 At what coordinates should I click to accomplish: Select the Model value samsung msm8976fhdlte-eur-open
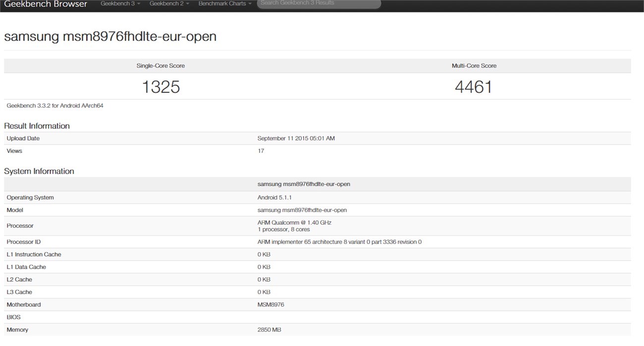(x=302, y=210)
